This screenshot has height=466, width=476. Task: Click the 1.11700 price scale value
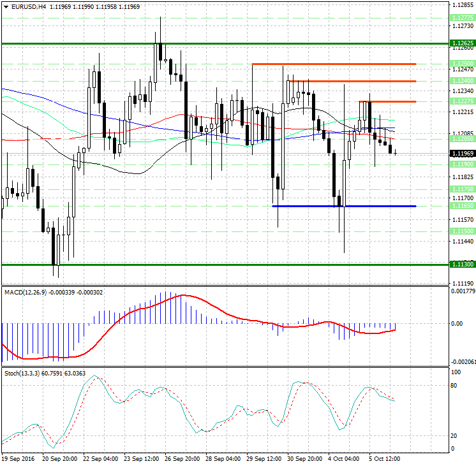tap(463, 198)
